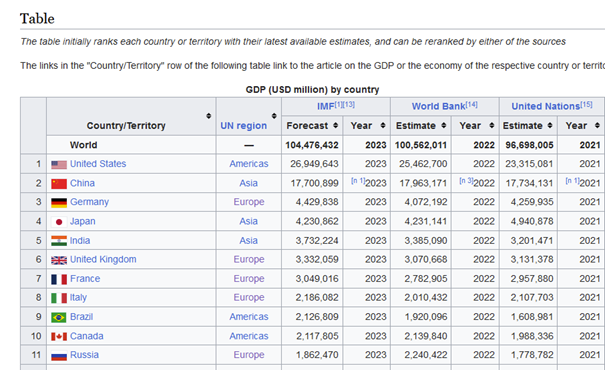Select Germany IMF forecast 4,429,838
The width and height of the screenshot is (605, 370).
coord(317,202)
